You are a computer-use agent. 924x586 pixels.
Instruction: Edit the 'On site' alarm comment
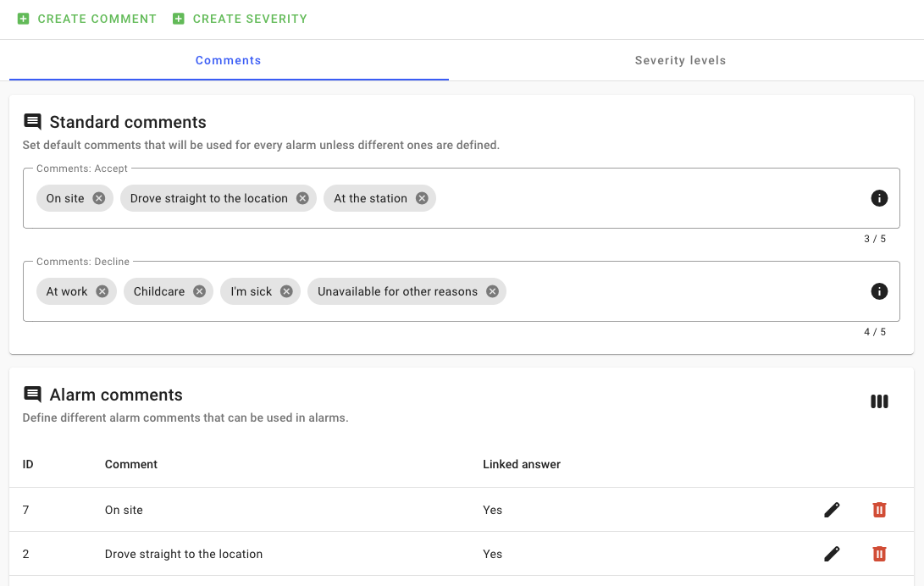click(x=832, y=510)
